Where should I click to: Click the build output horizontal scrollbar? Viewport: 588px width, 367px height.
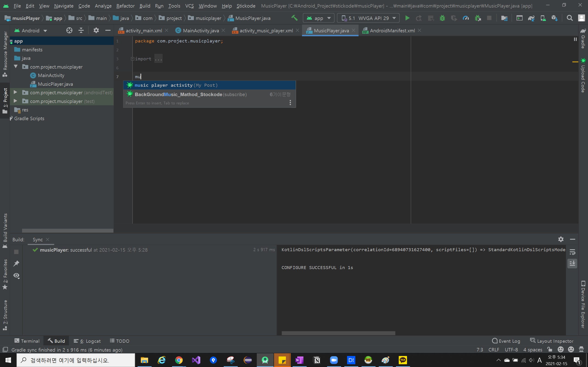pyautogui.click(x=338, y=333)
